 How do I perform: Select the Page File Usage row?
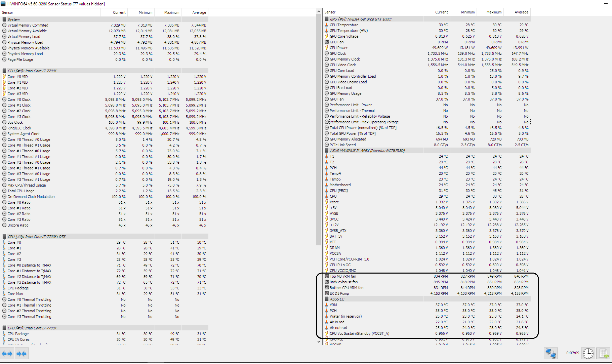(104, 59)
